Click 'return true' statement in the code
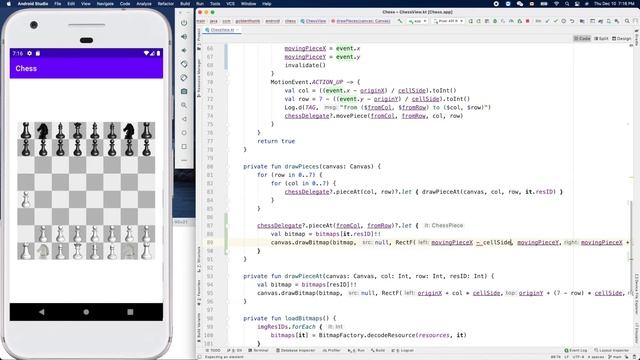Image resolution: width=640 pixels, height=360 pixels. coord(276,141)
